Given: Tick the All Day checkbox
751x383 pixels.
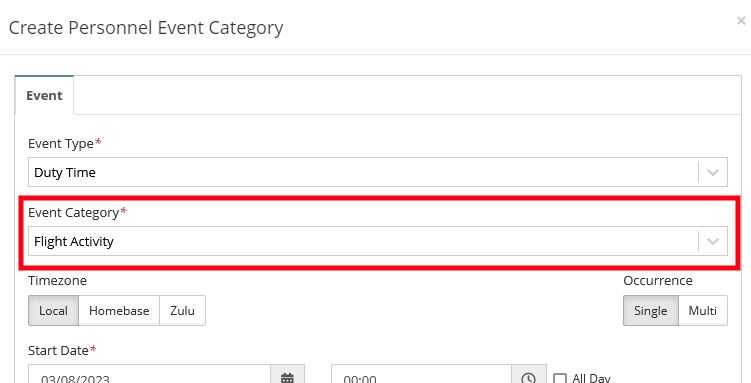Looking at the screenshot, I should pos(560,378).
